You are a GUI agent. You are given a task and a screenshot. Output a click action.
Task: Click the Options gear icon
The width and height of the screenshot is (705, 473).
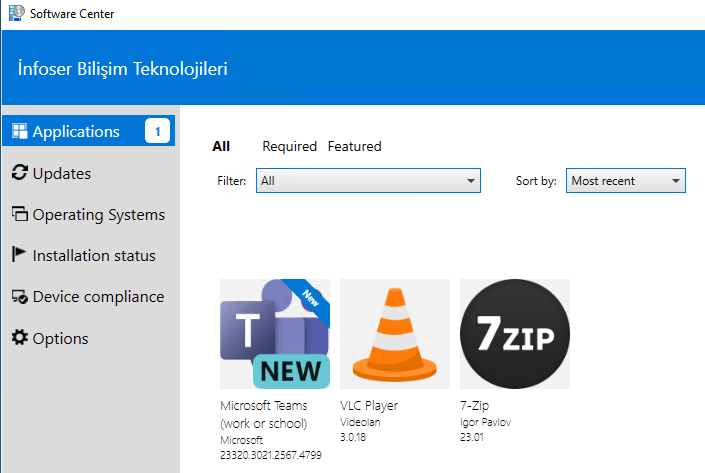19,338
